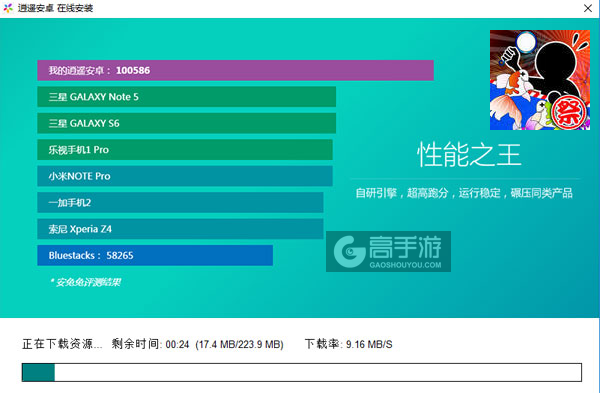
Task: Click the GAOSHOUYOU.COM text
Action: point(405,265)
